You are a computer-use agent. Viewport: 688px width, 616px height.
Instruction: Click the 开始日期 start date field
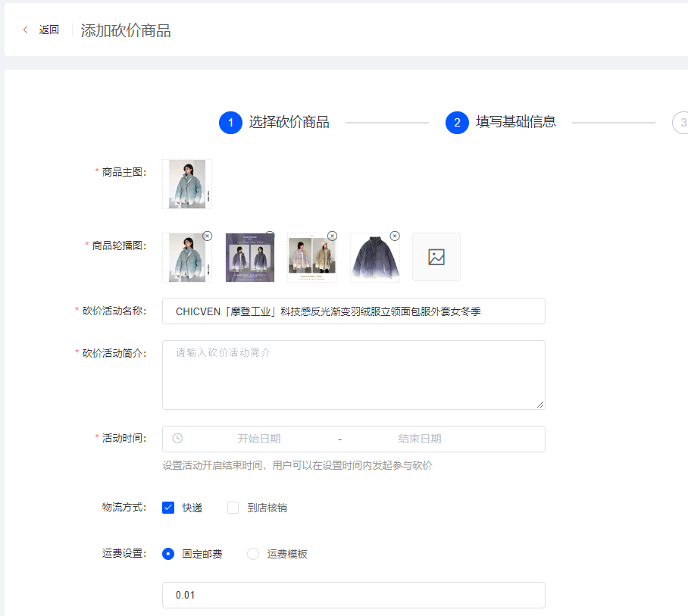259,439
